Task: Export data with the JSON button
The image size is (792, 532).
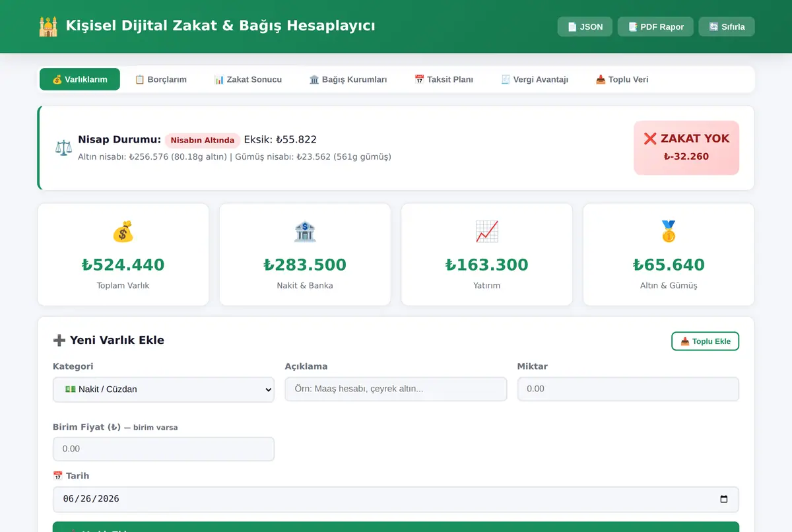Action: click(x=585, y=26)
